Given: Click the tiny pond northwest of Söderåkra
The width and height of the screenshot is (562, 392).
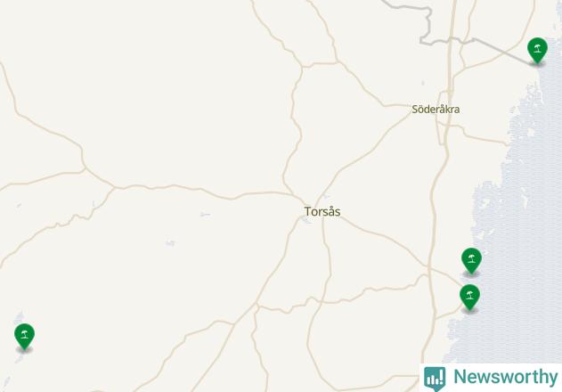Looking at the screenshot, I should pos(423,83).
